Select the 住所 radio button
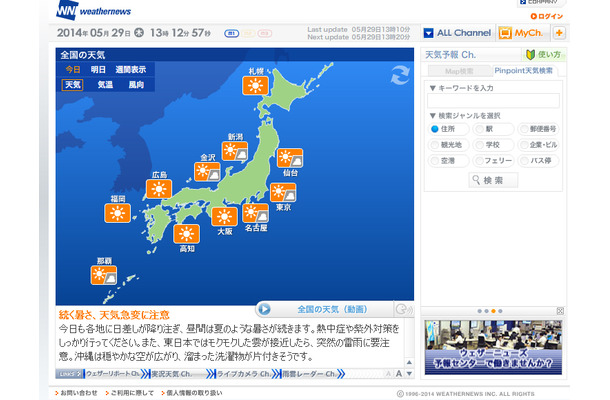 tap(435, 129)
